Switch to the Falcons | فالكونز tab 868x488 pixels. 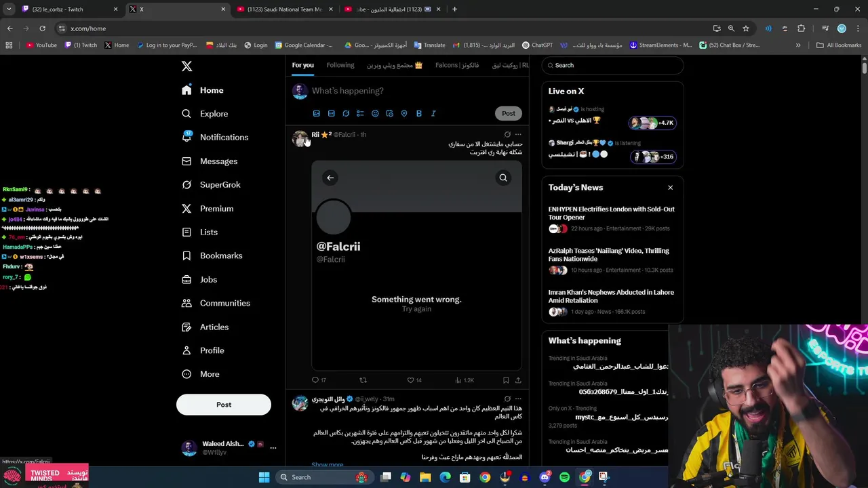(457, 65)
